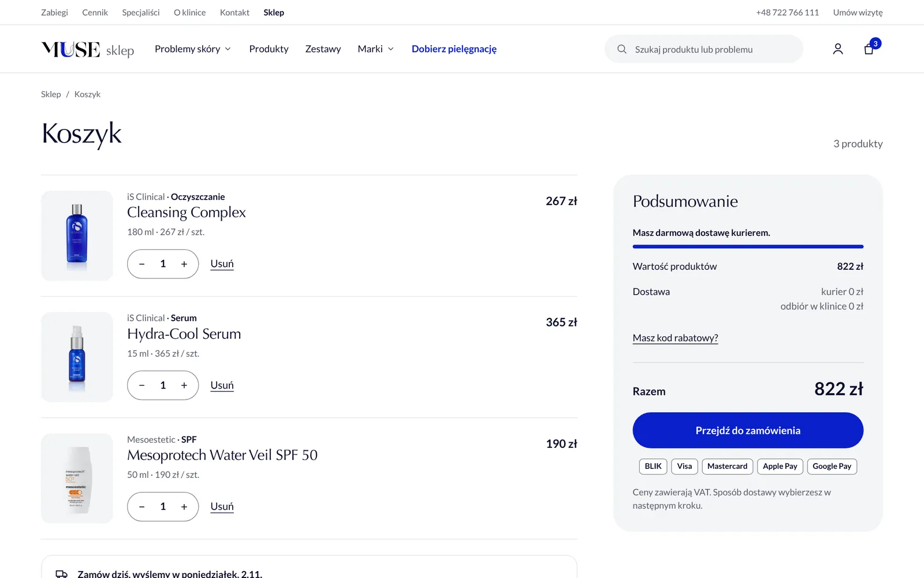
Task: Remove Hydra-Cool Serum with Usuń
Action: [222, 386]
